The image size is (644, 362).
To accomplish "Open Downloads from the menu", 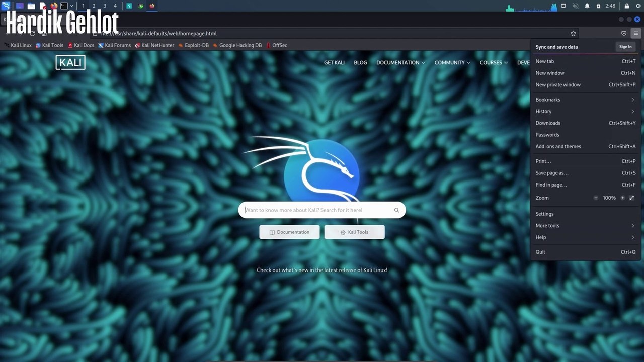I will pyautogui.click(x=586, y=123).
